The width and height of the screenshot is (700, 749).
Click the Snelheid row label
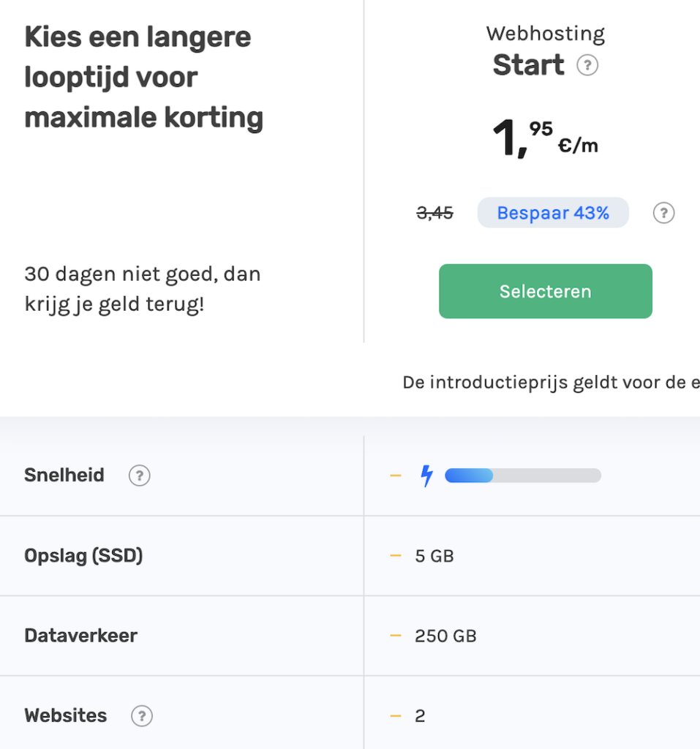(x=64, y=475)
